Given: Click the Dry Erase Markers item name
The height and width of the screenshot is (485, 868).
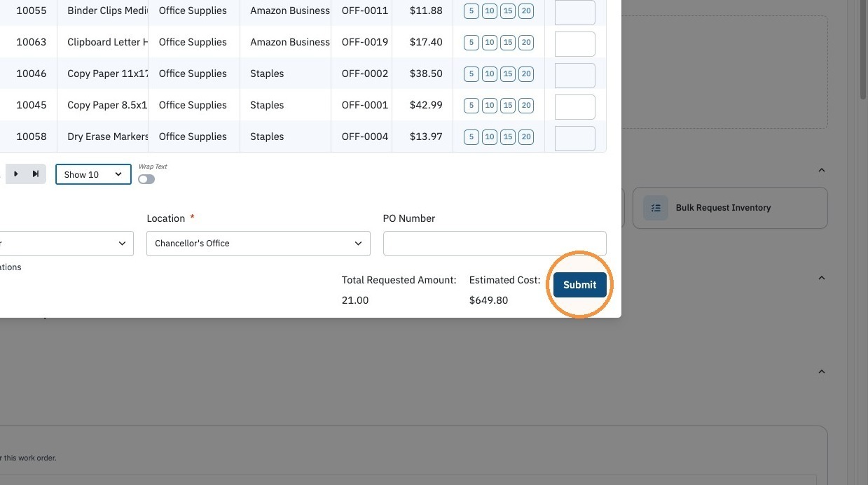Looking at the screenshot, I should (108, 136).
